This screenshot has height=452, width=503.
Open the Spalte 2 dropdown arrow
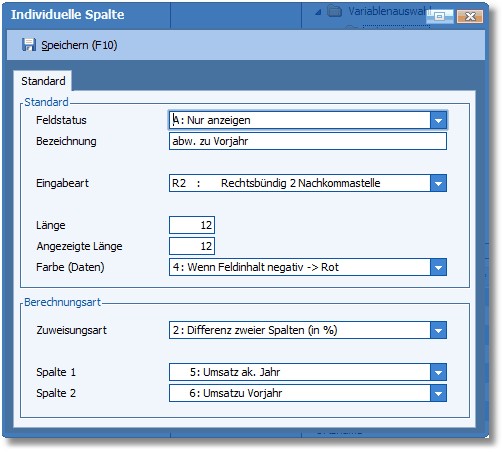click(x=438, y=393)
